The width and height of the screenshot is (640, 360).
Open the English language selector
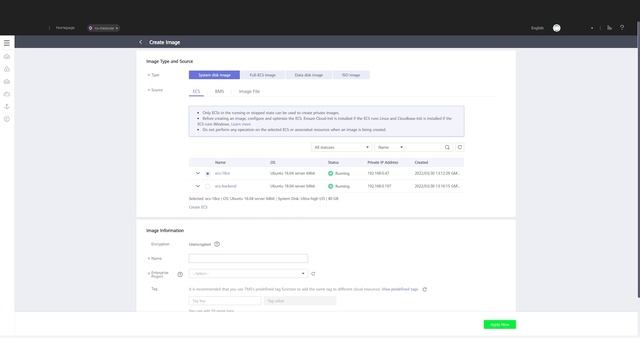point(537,28)
